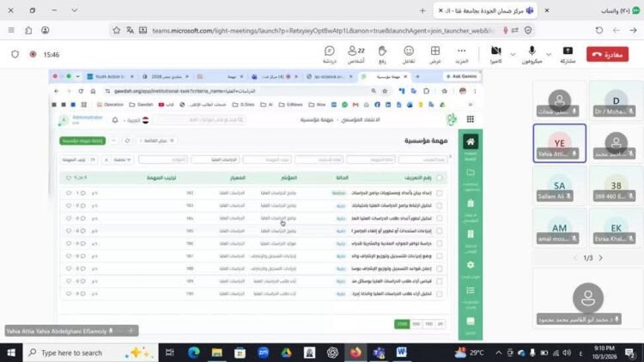Click the filter field containing الدراسات العليا

point(216,160)
